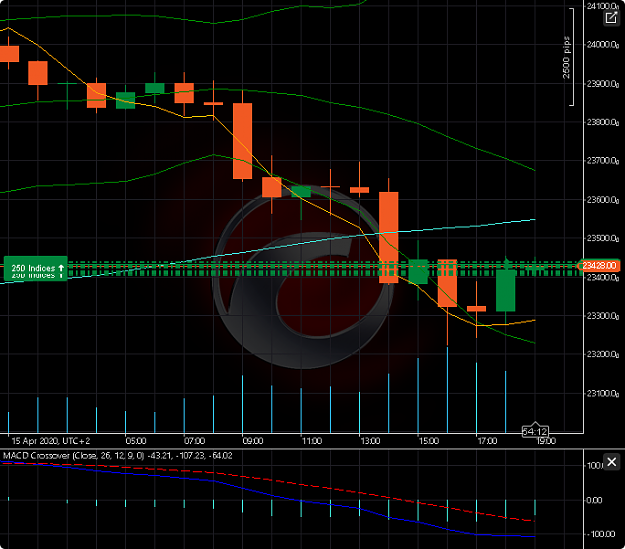Click the detach chart popout icon

pyautogui.click(x=611, y=18)
